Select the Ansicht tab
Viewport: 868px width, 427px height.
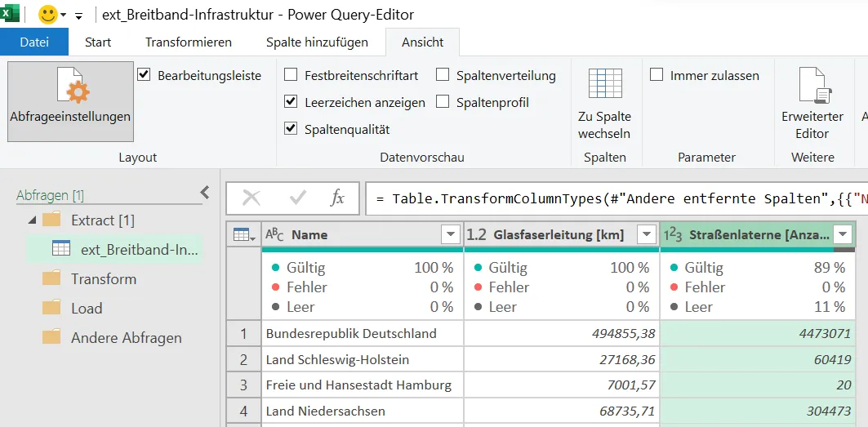point(422,42)
